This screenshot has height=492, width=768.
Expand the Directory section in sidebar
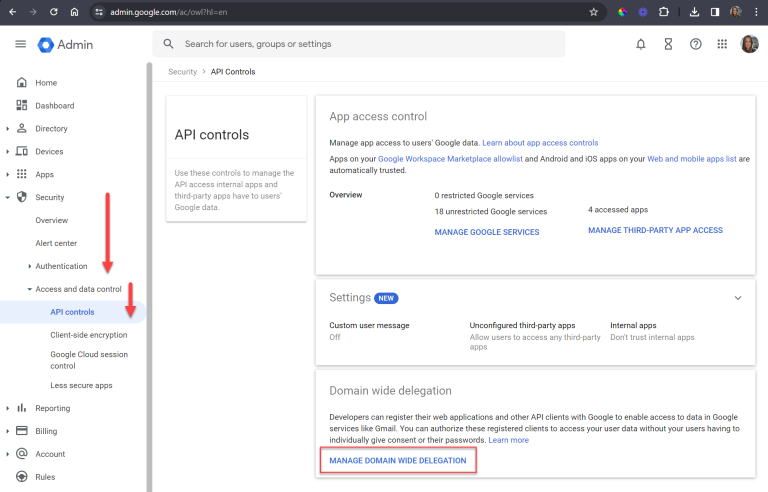pyautogui.click(x=8, y=129)
